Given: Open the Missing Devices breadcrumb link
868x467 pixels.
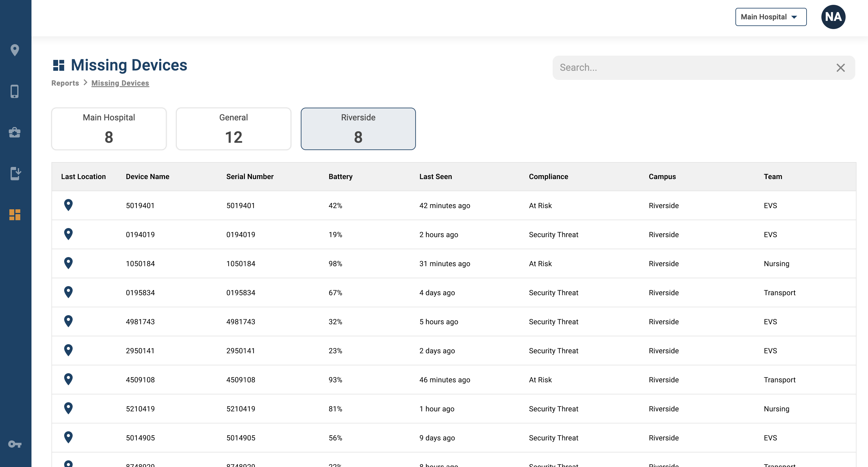Looking at the screenshot, I should click(120, 83).
